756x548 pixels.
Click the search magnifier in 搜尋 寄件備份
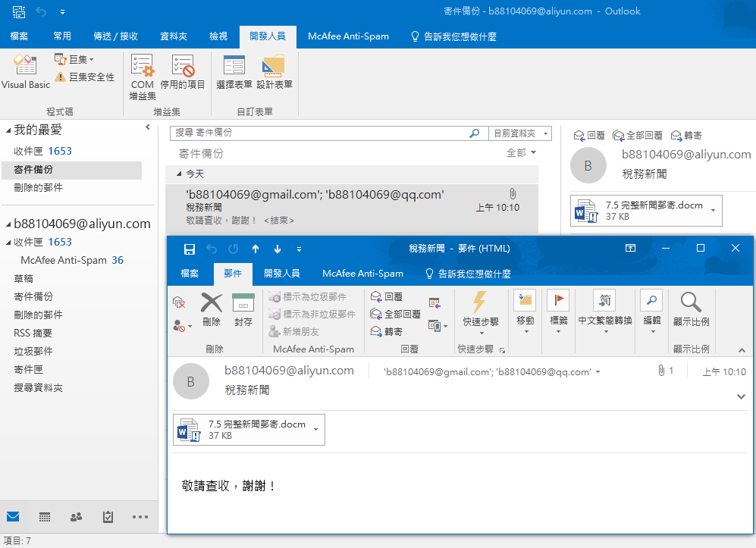pyautogui.click(x=475, y=133)
